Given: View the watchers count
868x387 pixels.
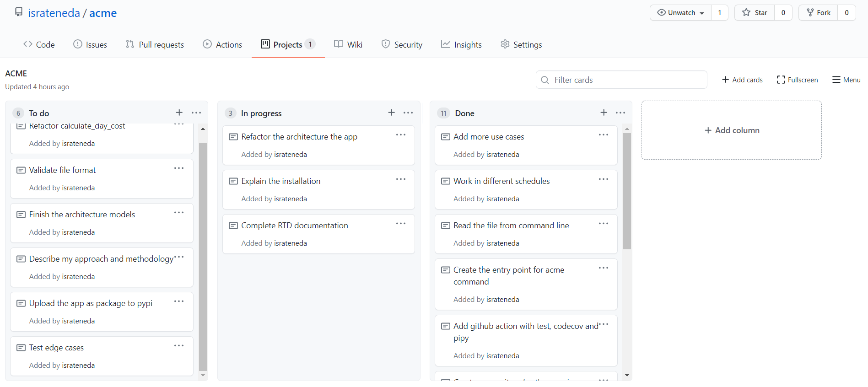Looking at the screenshot, I should pos(720,13).
